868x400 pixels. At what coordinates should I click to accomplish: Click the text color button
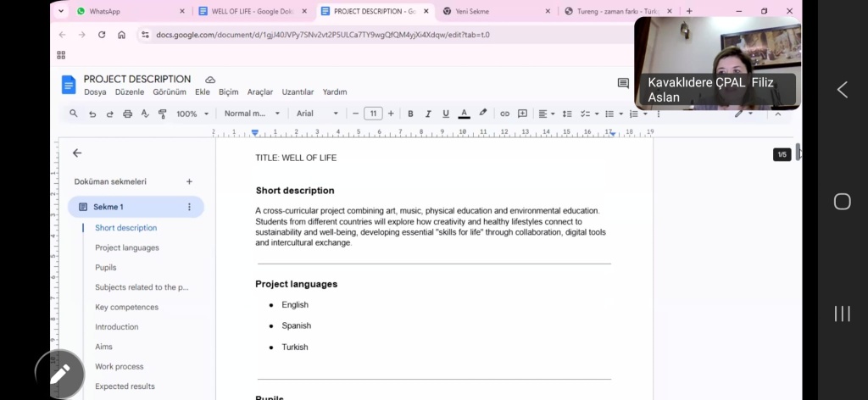pyautogui.click(x=464, y=114)
